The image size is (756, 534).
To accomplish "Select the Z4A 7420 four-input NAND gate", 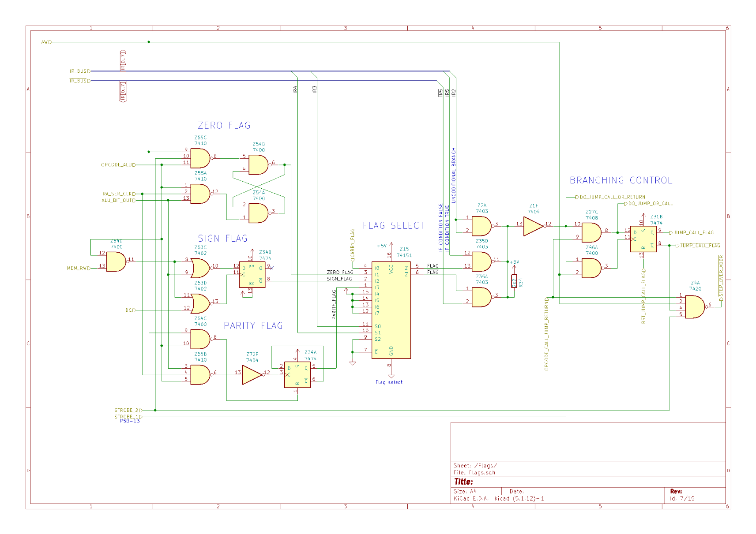I will [x=694, y=307].
